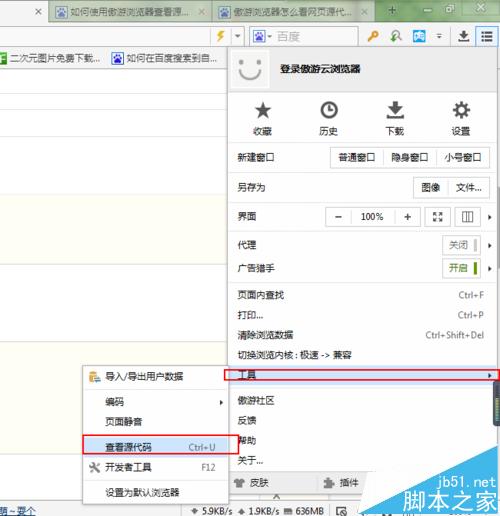This screenshot has width=500, height=516.
Task: Open a new tab with plus button
Action: [392, 10]
